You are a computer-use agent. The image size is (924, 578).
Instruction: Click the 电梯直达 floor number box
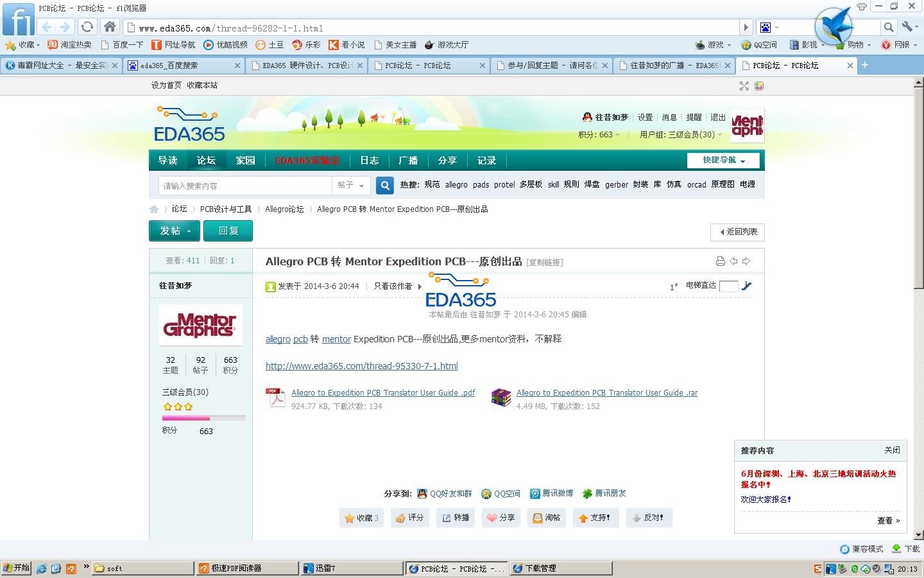tap(728, 286)
